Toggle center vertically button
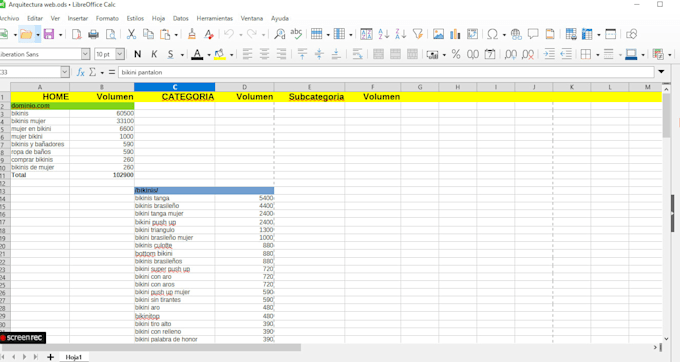 coord(319,54)
